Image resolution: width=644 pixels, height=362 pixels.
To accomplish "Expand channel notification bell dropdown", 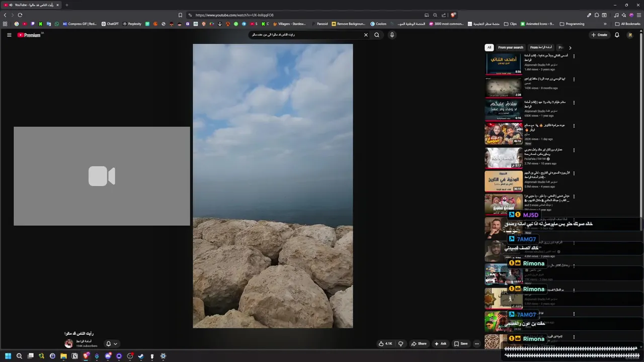I will click(112, 344).
